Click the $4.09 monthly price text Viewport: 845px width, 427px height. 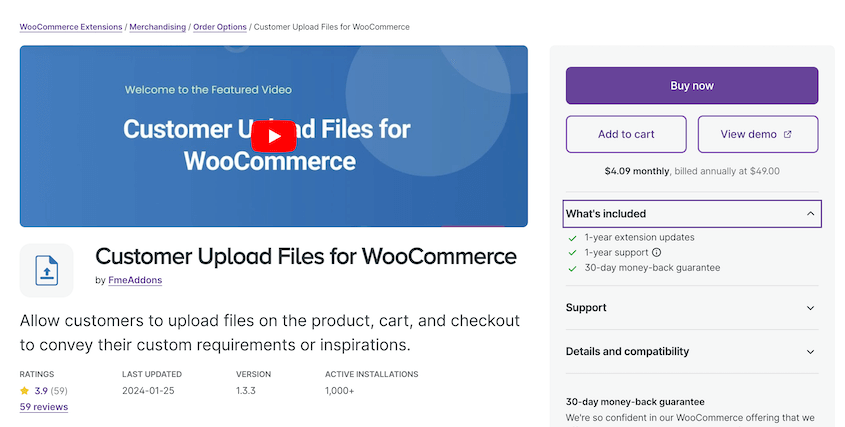(636, 171)
